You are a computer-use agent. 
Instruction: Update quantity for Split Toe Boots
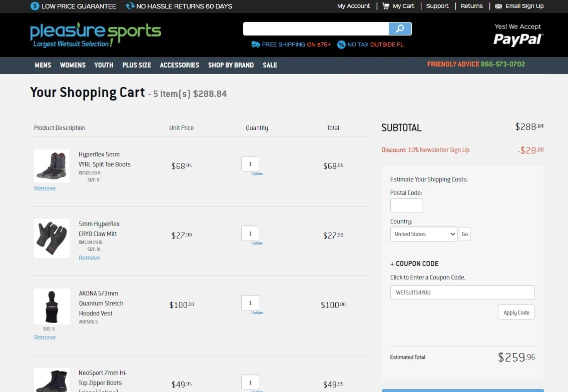pos(257,173)
